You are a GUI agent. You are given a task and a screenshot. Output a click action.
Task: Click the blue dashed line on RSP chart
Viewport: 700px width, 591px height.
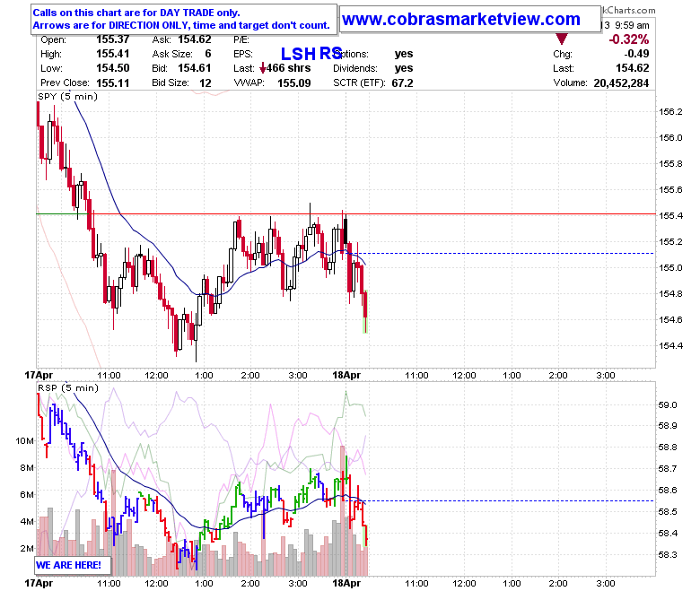click(x=510, y=501)
